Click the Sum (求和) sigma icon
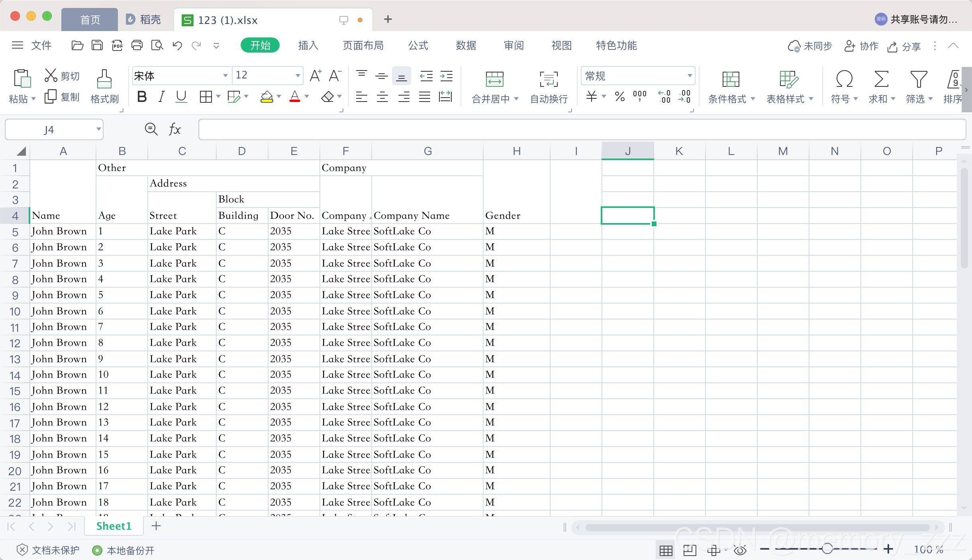The height and width of the screenshot is (560, 972). [881, 79]
